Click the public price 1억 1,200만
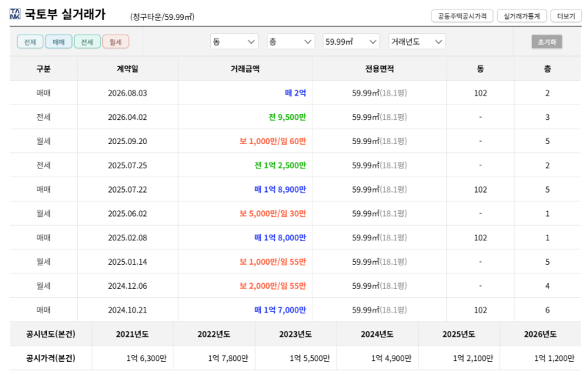The image size is (588, 375). click(x=554, y=359)
